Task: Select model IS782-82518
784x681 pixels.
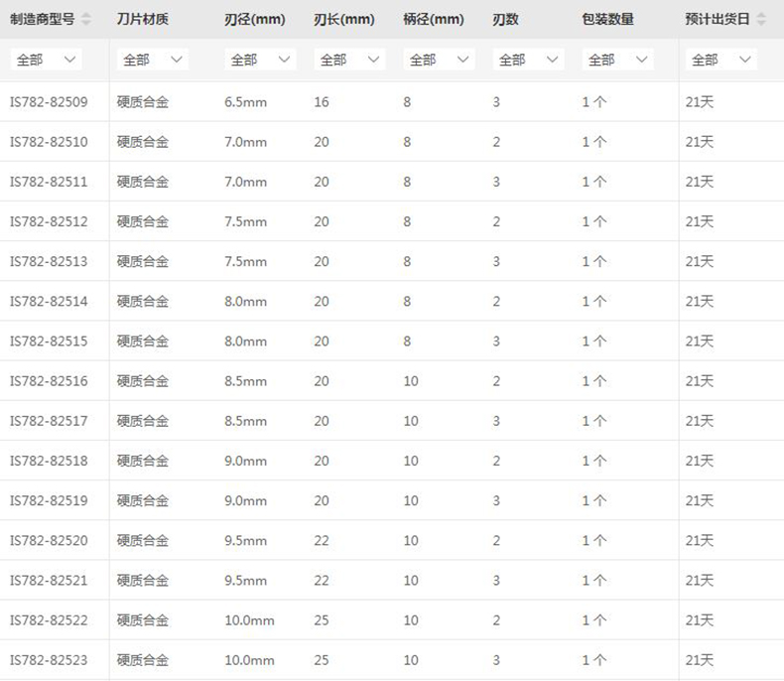Action: point(49,461)
